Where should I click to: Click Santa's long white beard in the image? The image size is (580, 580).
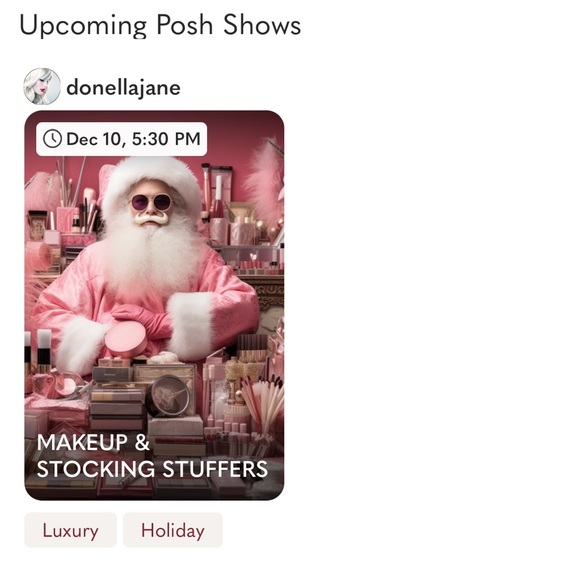coord(152,257)
